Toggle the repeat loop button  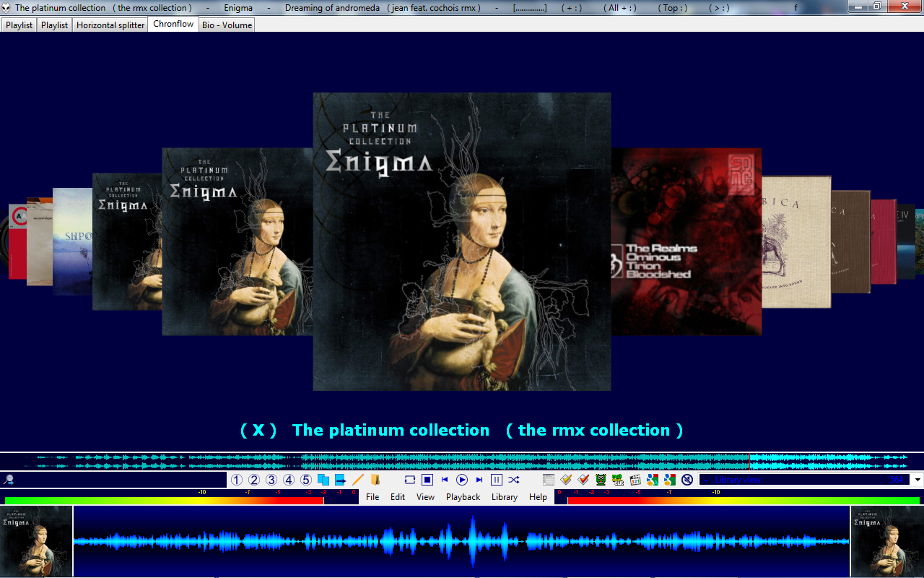tap(410, 480)
